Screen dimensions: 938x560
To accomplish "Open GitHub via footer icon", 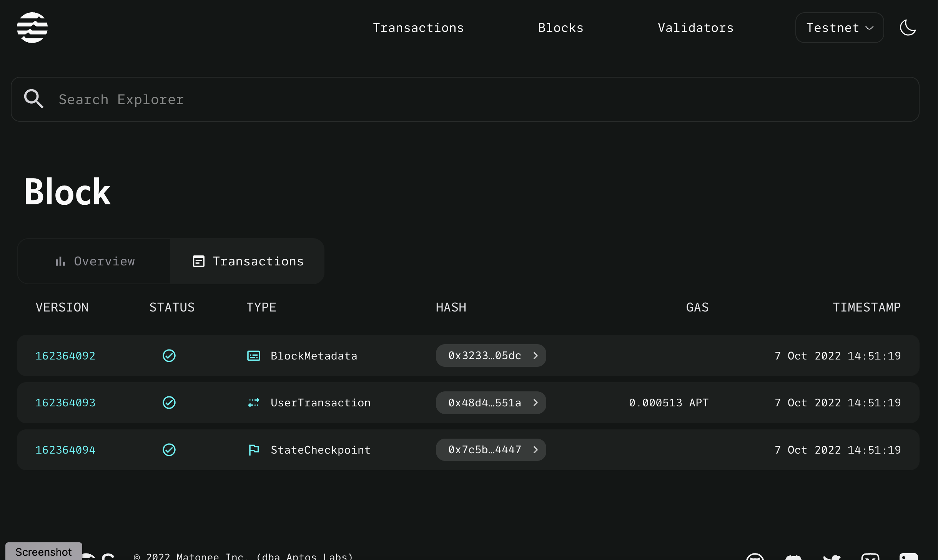I will point(755,558).
